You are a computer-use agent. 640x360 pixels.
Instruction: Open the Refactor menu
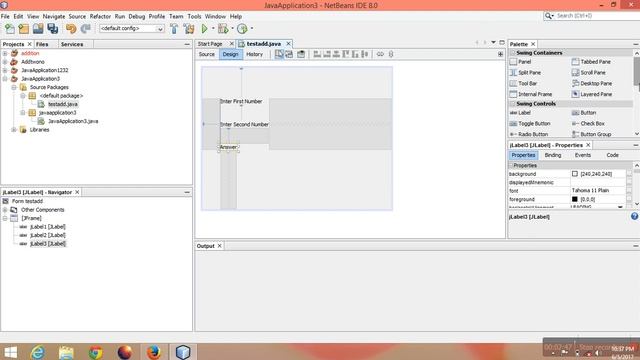[100, 16]
